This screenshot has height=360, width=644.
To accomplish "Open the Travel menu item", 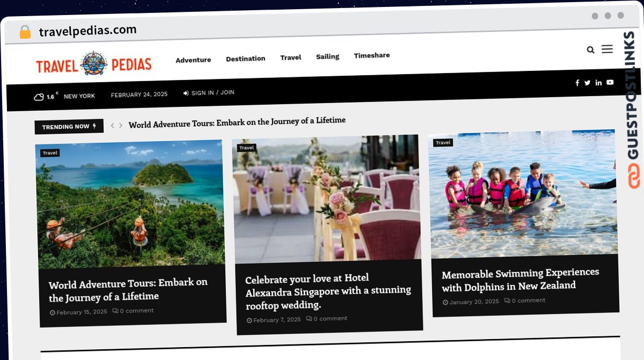I will 290,57.
